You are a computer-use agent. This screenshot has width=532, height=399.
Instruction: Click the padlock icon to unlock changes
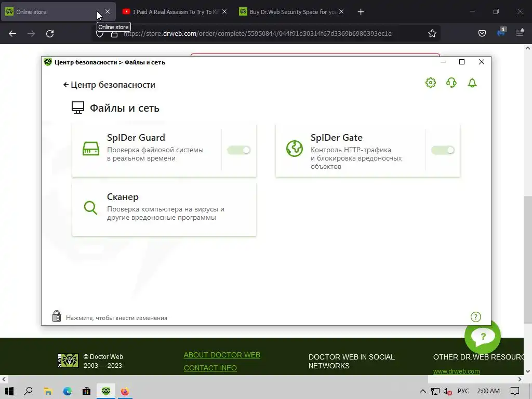tap(57, 316)
